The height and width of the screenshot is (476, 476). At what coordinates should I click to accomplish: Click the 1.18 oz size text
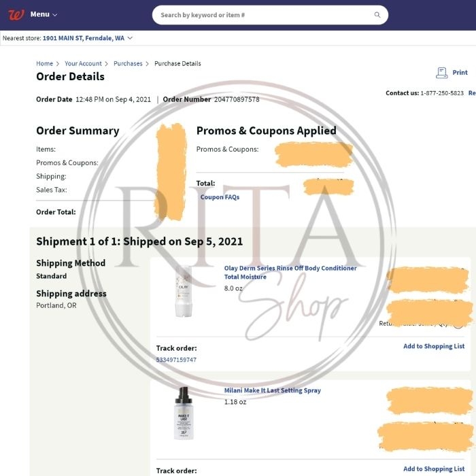(235, 402)
